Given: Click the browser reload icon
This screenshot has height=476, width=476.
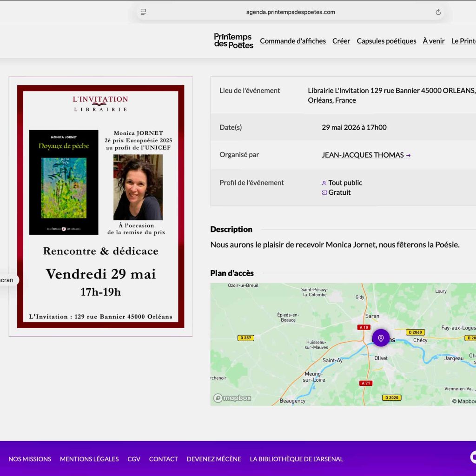Looking at the screenshot, I should (438, 12).
